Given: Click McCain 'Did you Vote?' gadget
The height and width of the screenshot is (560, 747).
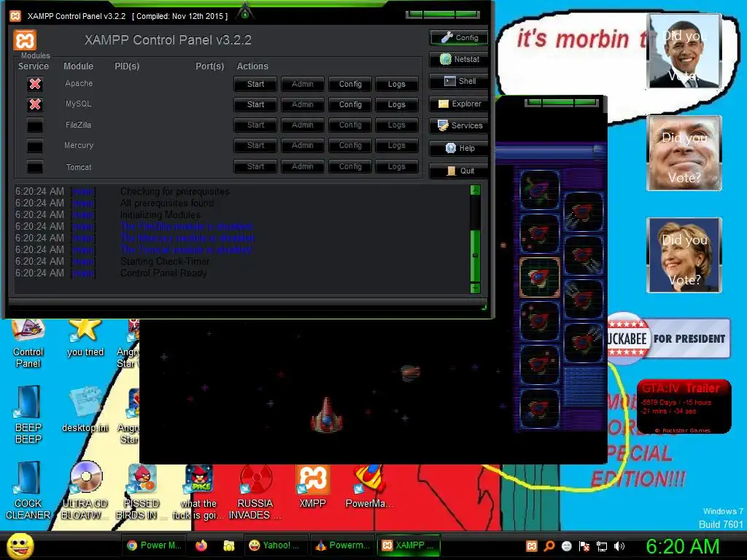Looking at the screenshot, I should click(684, 153).
